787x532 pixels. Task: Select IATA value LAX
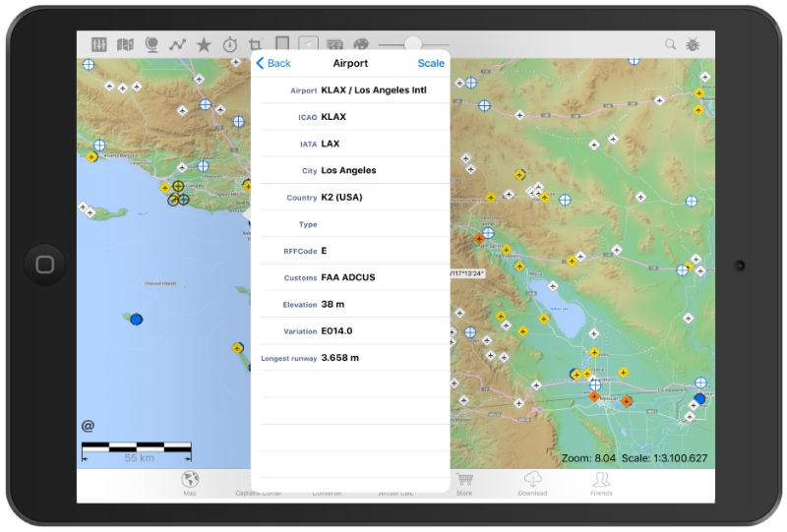click(331, 144)
